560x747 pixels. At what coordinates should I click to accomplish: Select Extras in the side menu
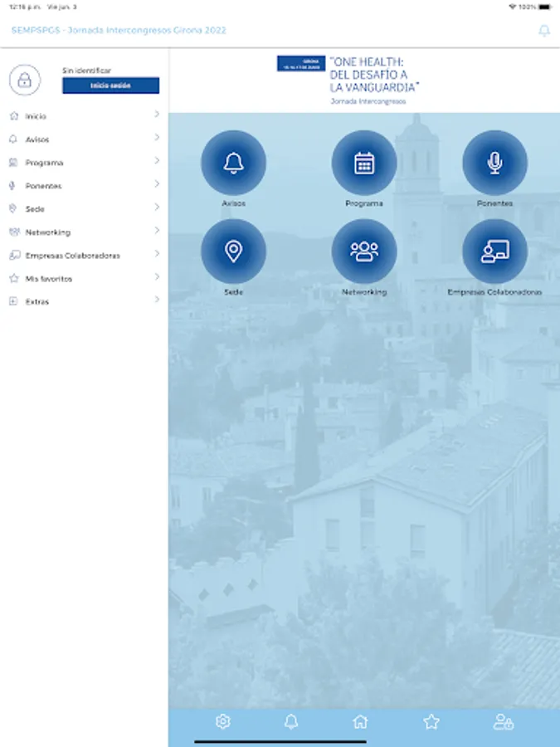85,301
